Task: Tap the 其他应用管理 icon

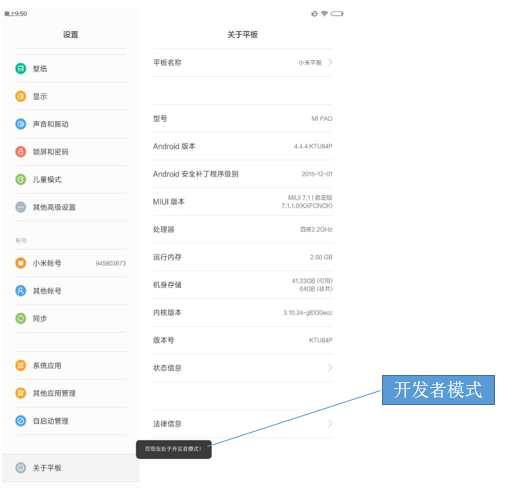Action: [x=21, y=393]
